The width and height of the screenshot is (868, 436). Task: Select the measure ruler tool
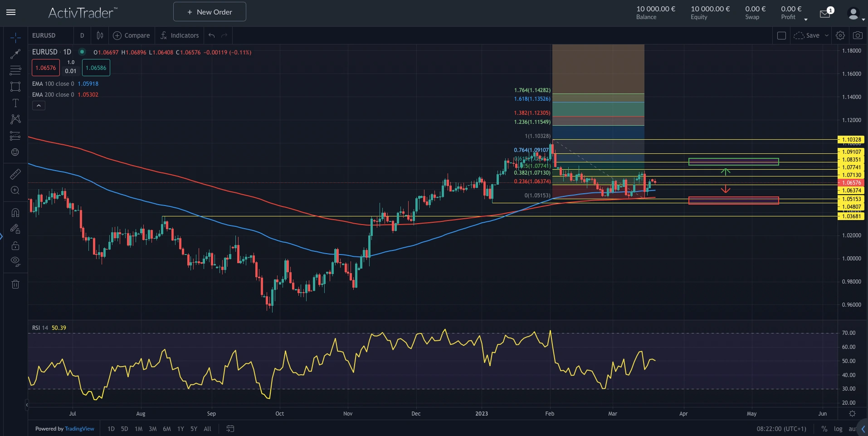(15, 174)
